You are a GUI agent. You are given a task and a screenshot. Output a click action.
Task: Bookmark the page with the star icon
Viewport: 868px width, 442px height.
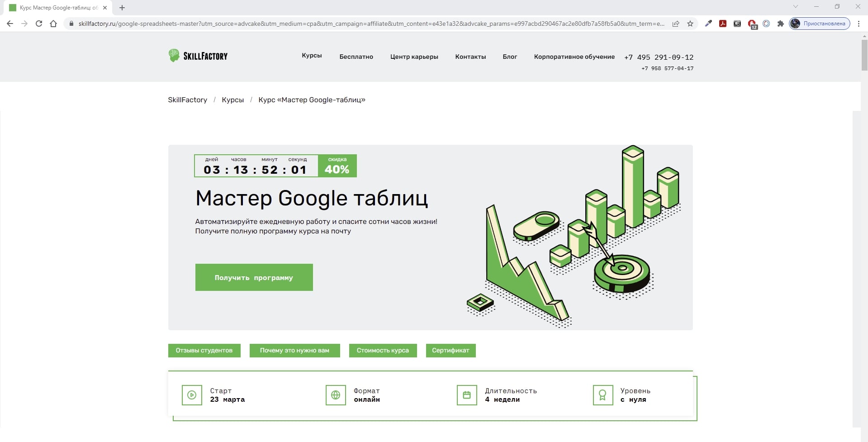(x=690, y=24)
